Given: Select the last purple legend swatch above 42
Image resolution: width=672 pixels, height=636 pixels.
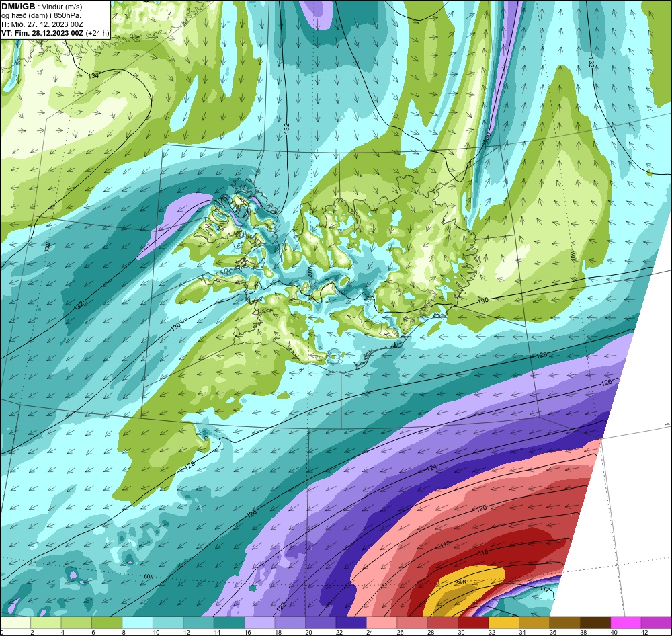Looking at the screenshot, I should tap(656, 623).
